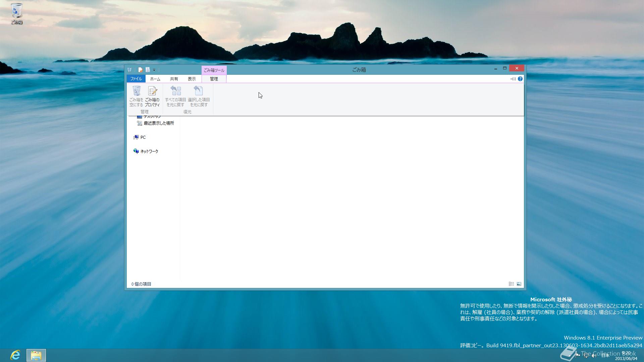
Task: Click the Properties quick access toolbar icon
Action: [x=141, y=70]
